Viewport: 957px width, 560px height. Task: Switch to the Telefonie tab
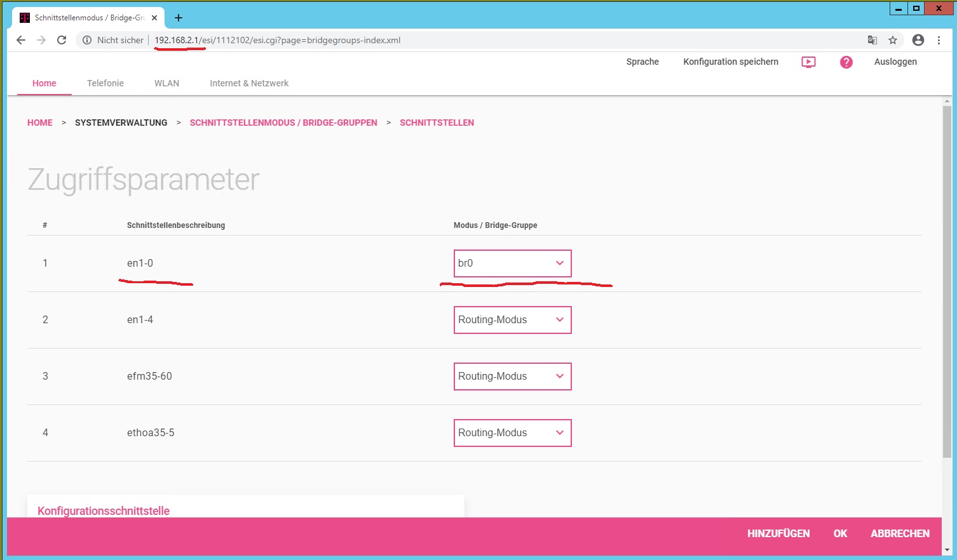105,83
